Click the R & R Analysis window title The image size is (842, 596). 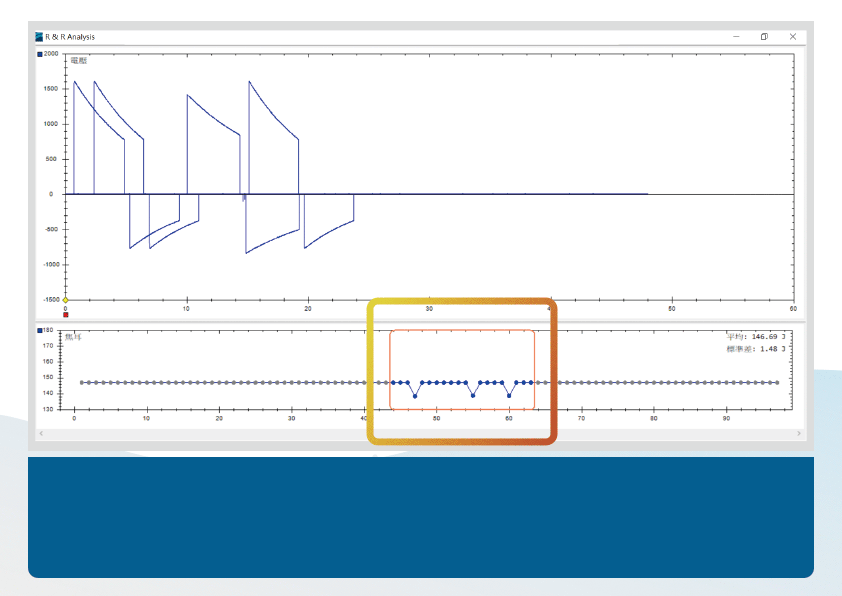click(x=70, y=37)
